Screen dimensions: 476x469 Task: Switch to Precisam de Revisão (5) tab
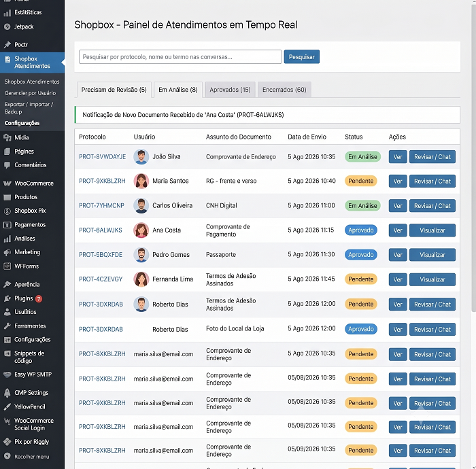[x=114, y=90]
